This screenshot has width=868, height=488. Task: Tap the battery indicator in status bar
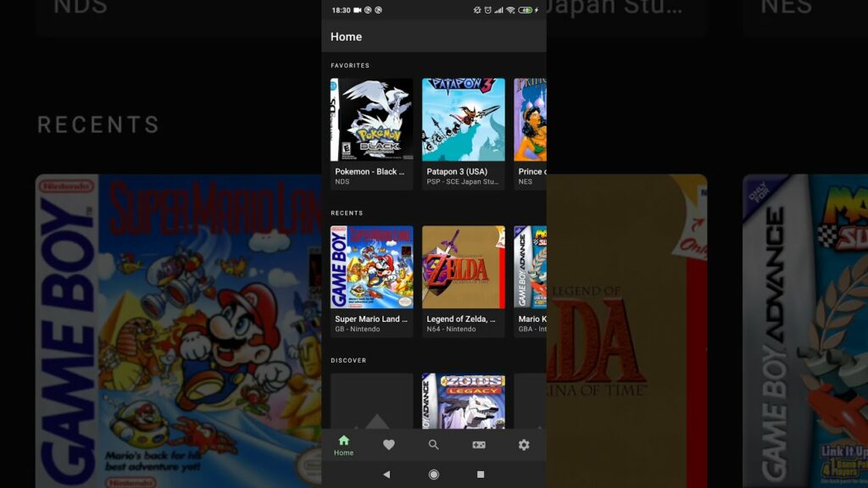pyautogui.click(x=526, y=10)
